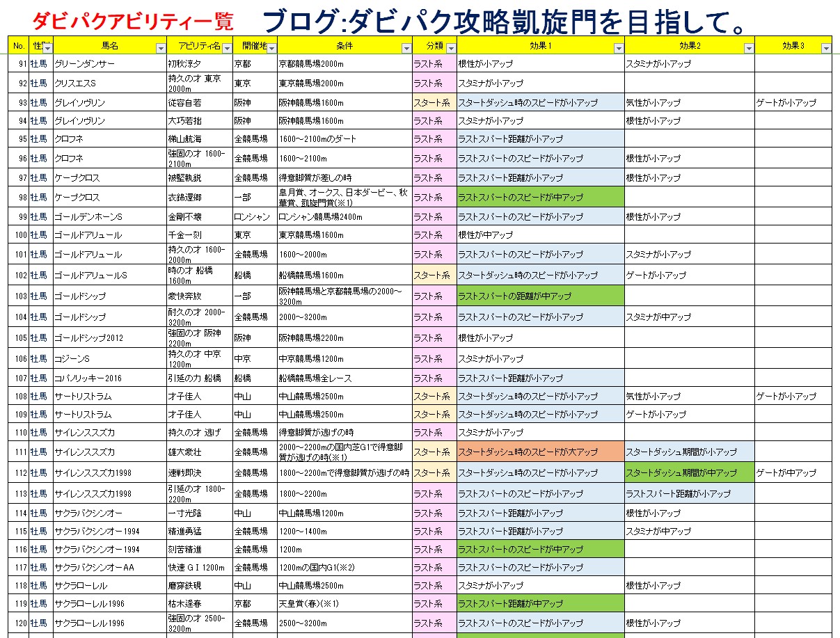The width and height of the screenshot is (840, 638).
Task: Select the 東京競馬場1600m condition cell
Action: (x=344, y=235)
